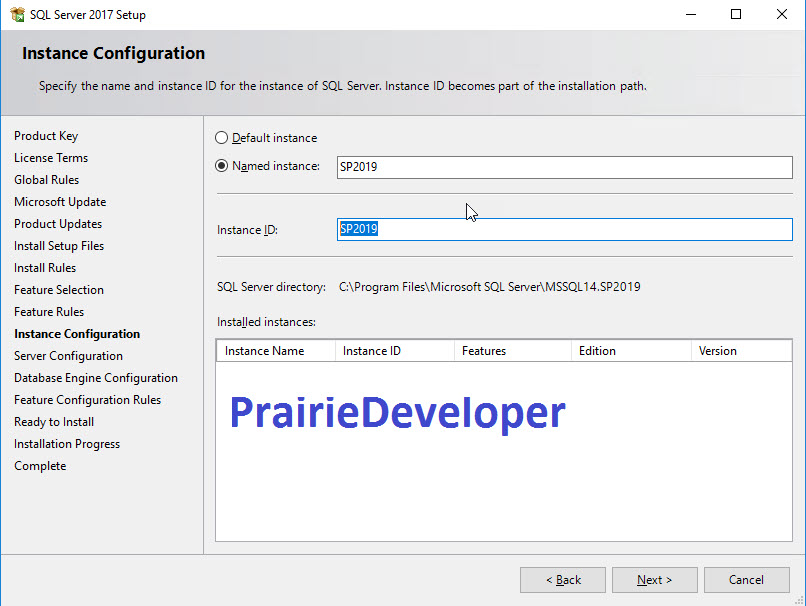Click the Version column header
This screenshot has height=606, width=806.
point(741,351)
